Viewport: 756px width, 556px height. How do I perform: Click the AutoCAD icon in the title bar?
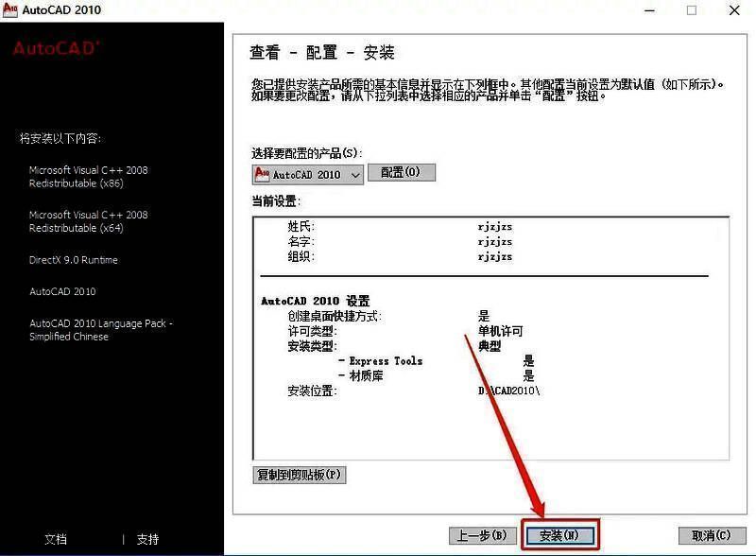12,10
